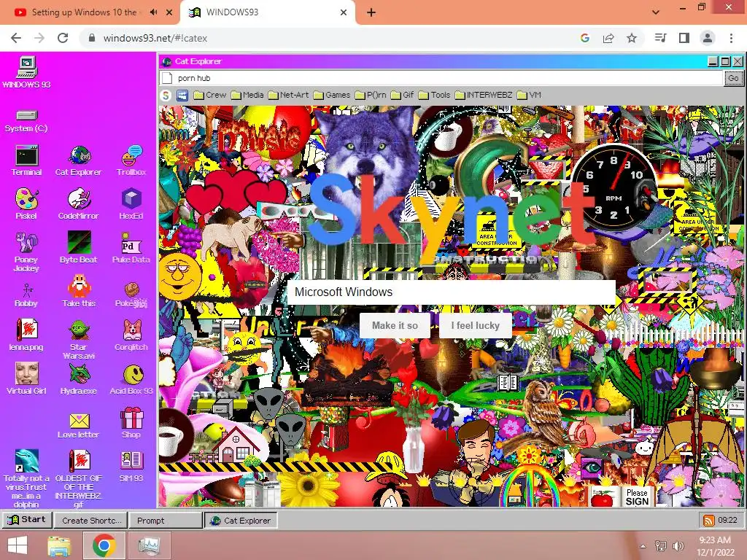
Task: Open the Love letter envelope icon
Action: [x=79, y=425]
